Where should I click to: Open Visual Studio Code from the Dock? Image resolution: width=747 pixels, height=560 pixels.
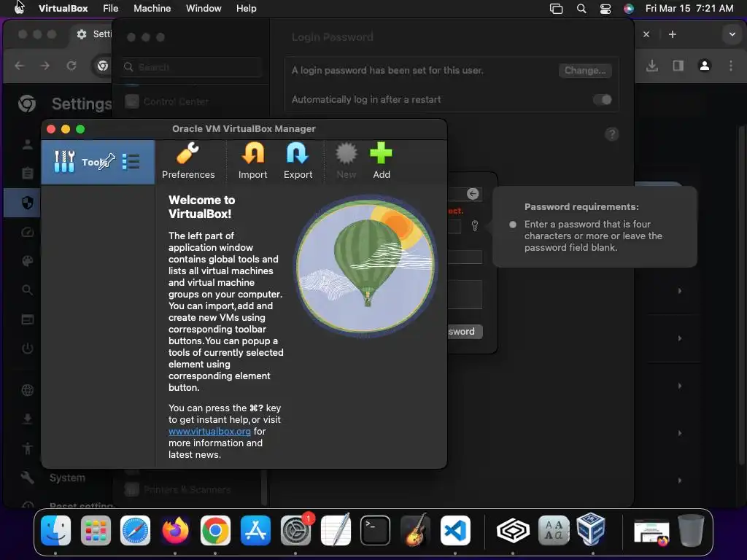coord(455,531)
